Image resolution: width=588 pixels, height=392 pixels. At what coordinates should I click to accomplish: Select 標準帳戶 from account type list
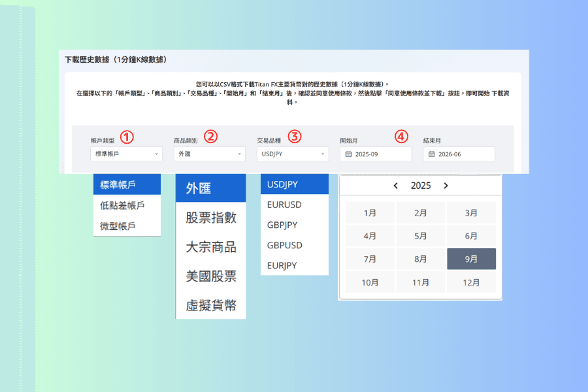point(127,184)
